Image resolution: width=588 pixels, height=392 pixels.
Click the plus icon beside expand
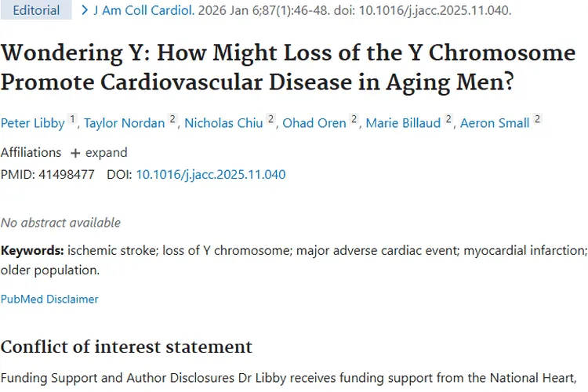75,153
